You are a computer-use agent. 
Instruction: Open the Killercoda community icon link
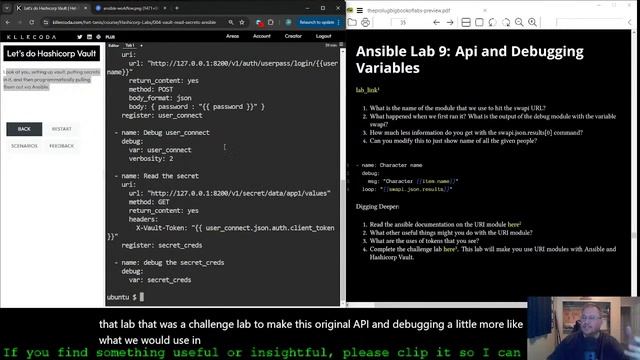[98, 37]
